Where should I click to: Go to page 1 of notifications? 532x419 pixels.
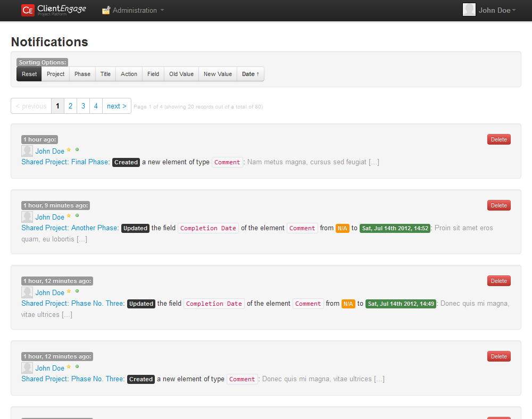57,106
